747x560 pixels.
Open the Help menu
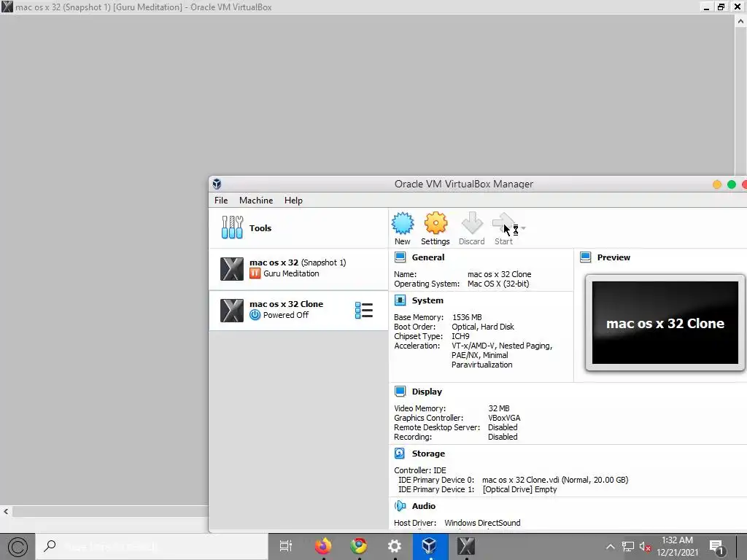293,201
